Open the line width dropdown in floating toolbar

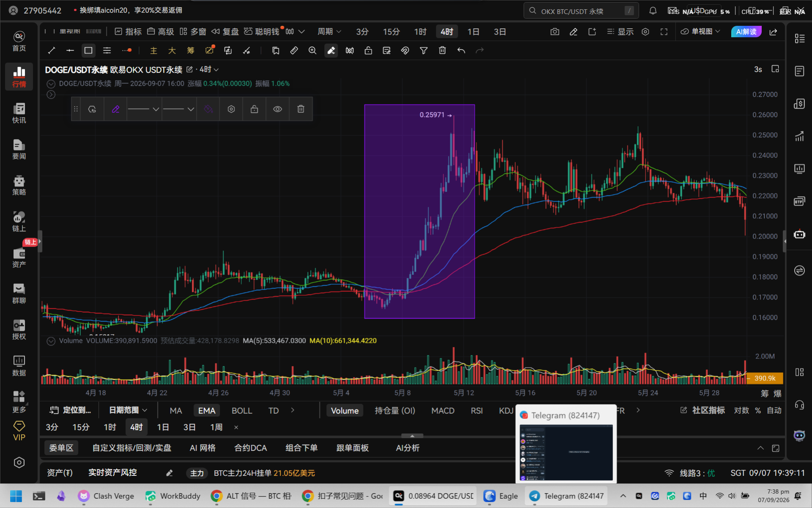coord(179,109)
